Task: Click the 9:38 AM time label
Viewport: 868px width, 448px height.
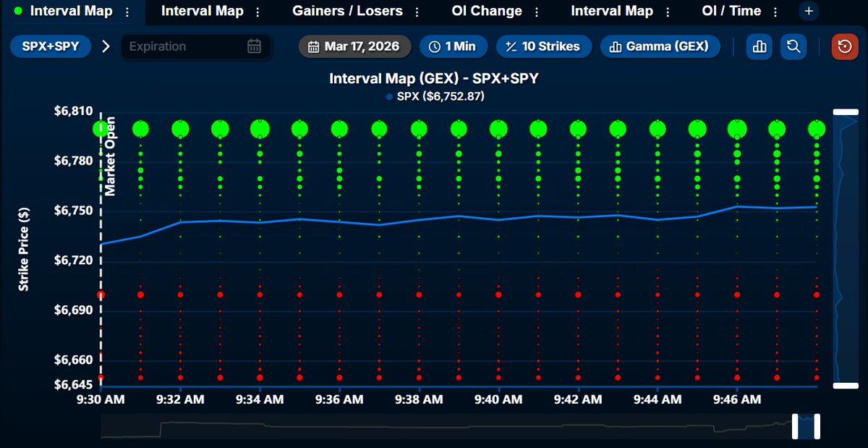Action: click(419, 400)
